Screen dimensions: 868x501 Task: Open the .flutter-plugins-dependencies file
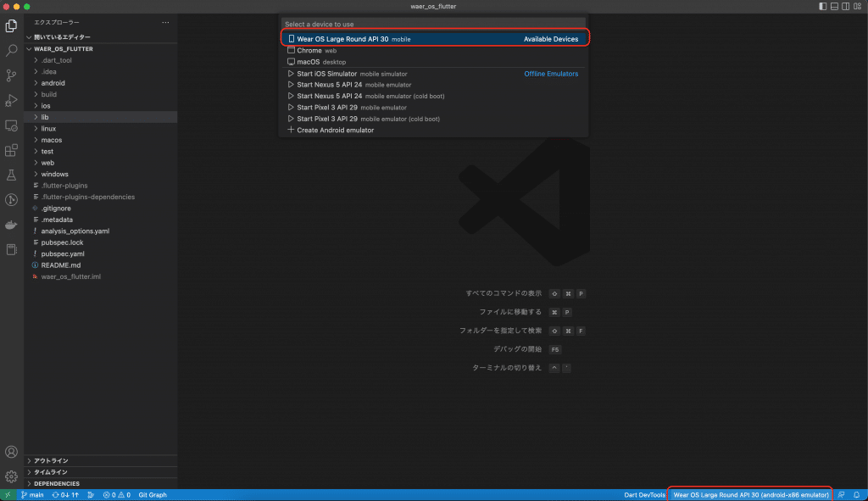click(101, 197)
